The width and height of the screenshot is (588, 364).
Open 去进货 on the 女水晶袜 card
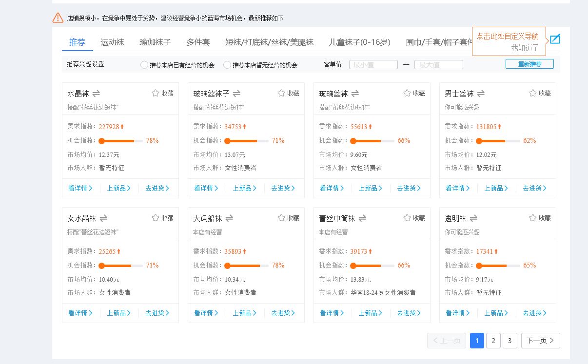coord(157,313)
